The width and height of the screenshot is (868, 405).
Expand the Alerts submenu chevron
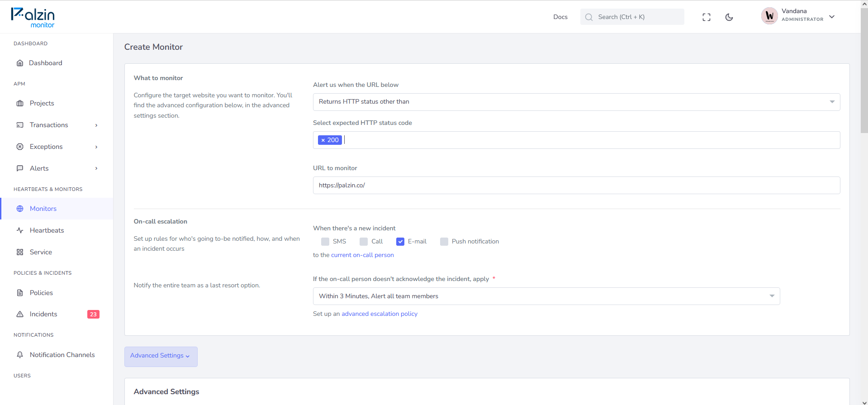pos(96,168)
